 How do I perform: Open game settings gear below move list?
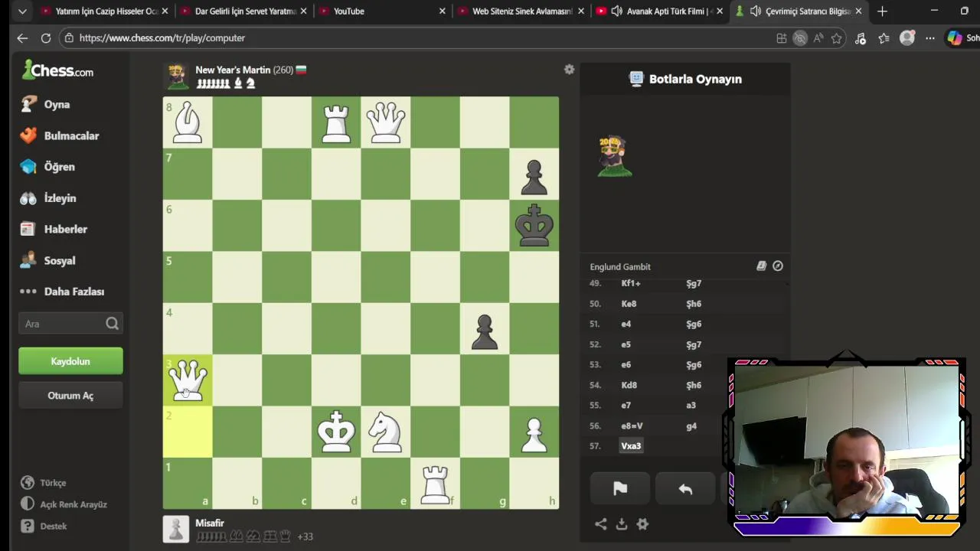click(642, 524)
